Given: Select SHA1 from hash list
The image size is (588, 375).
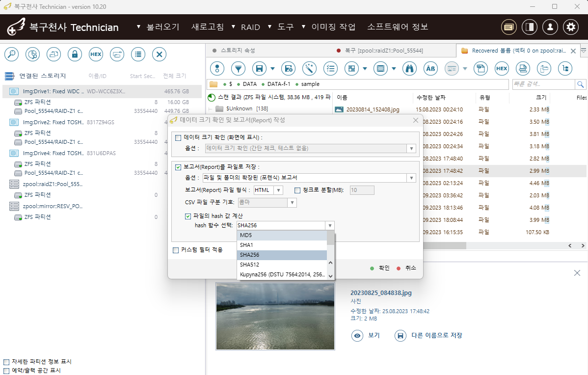Looking at the screenshot, I should pyautogui.click(x=282, y=245).
